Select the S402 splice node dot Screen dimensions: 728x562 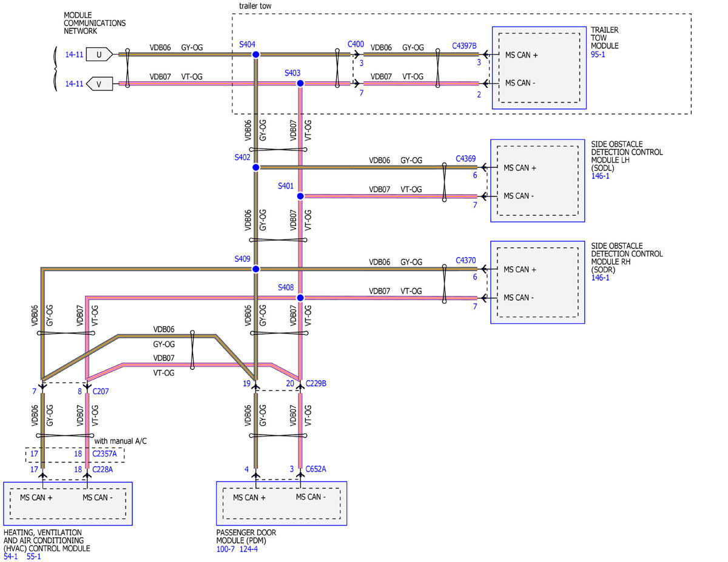(x=255, y=167)
